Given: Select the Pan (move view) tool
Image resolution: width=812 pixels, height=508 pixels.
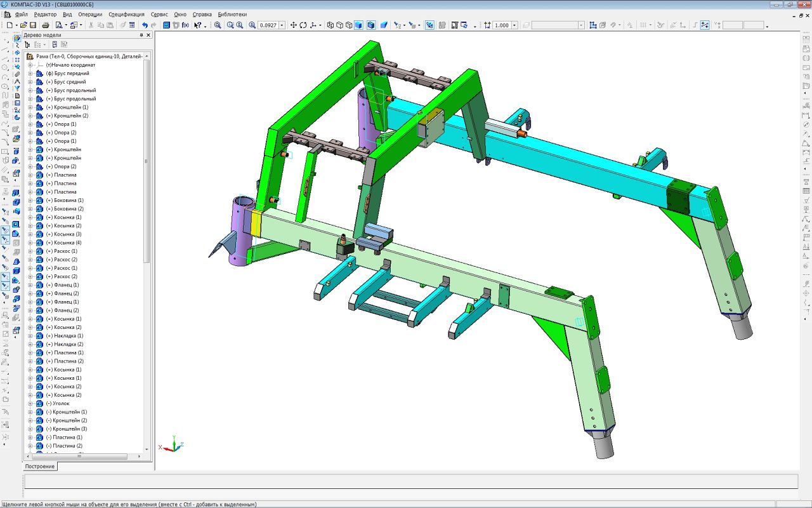Looking at the screenshot, I should [293, 25].
